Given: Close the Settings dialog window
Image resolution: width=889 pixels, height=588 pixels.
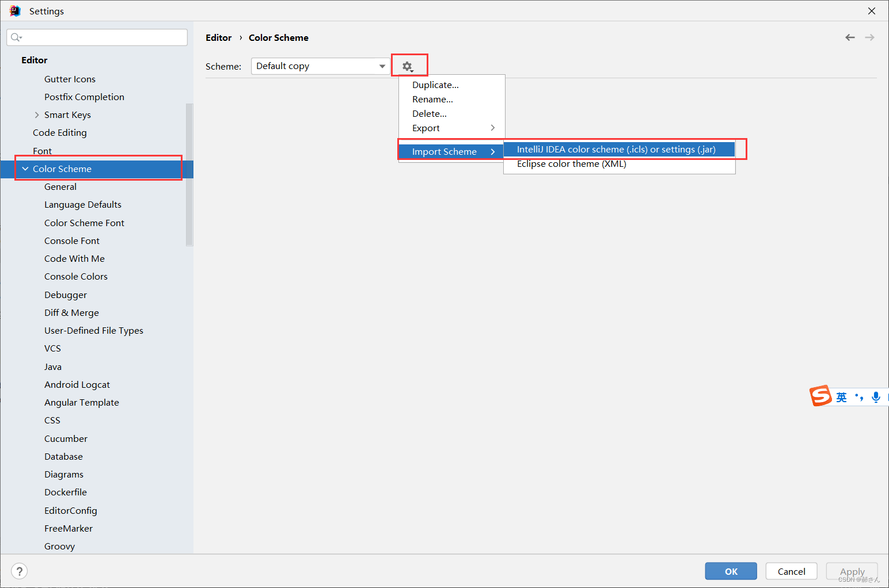Looking at the screenshot, I should click(x=872, y=11).
